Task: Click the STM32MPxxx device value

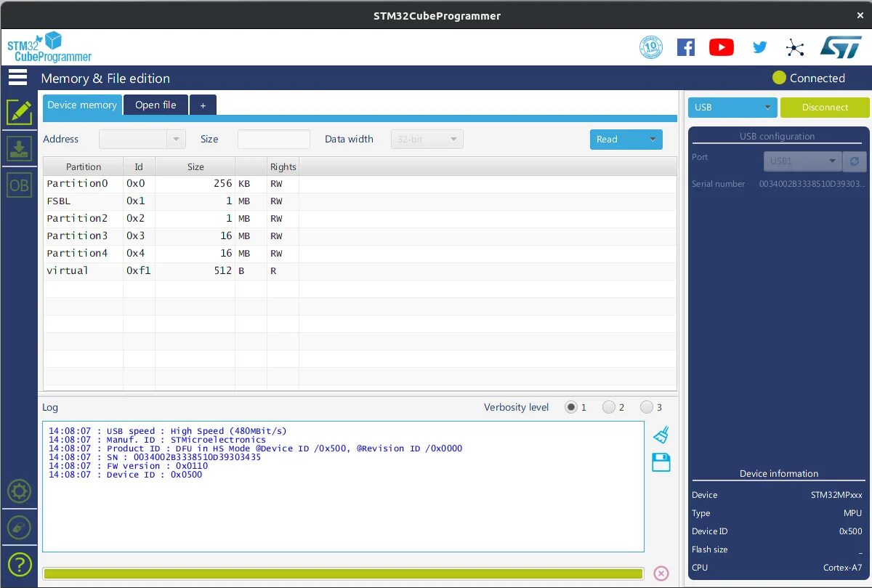Action: (x=836, y=495)
